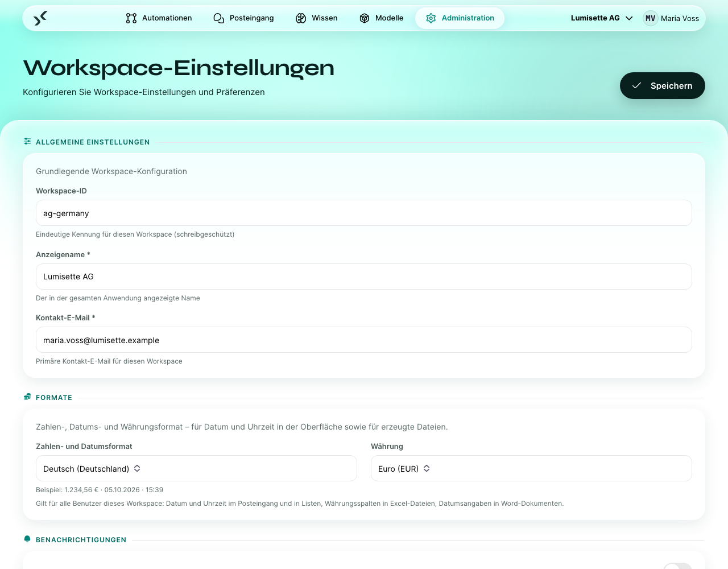The width and height of the screenshot is (728, 569).
Task: Click the Administration gear icon
Action: coord(431,18)
